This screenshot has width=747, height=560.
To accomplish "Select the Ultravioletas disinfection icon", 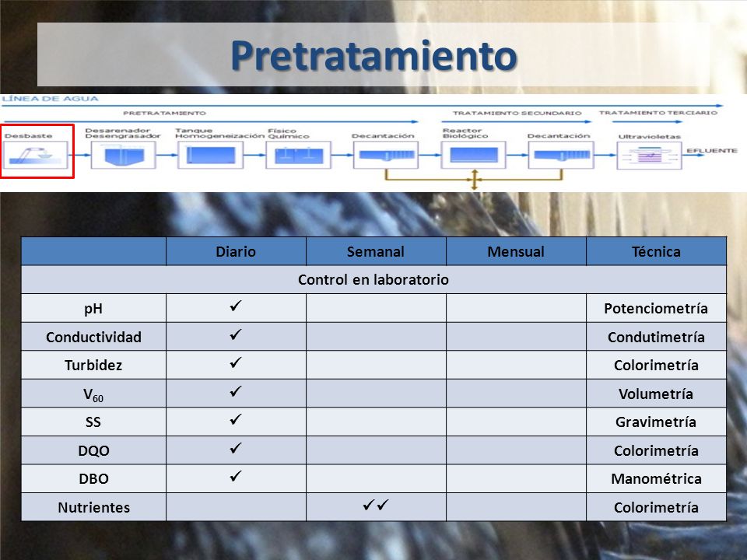I will tap(649, 156).
